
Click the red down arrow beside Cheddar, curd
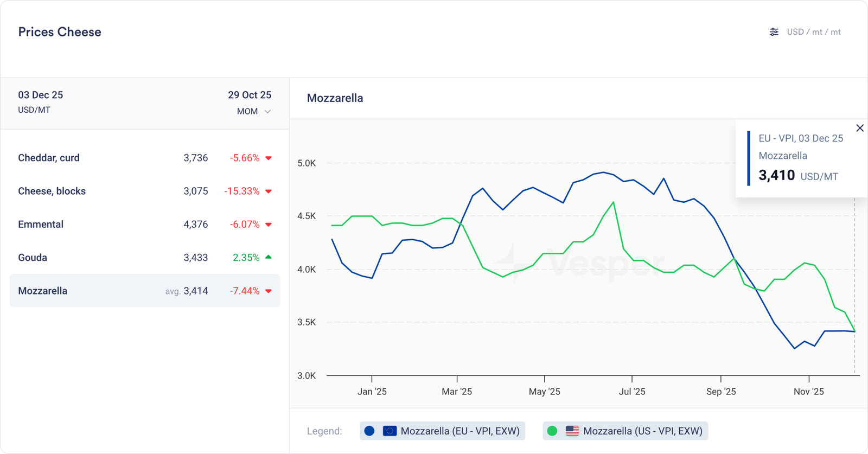(269, 158)
